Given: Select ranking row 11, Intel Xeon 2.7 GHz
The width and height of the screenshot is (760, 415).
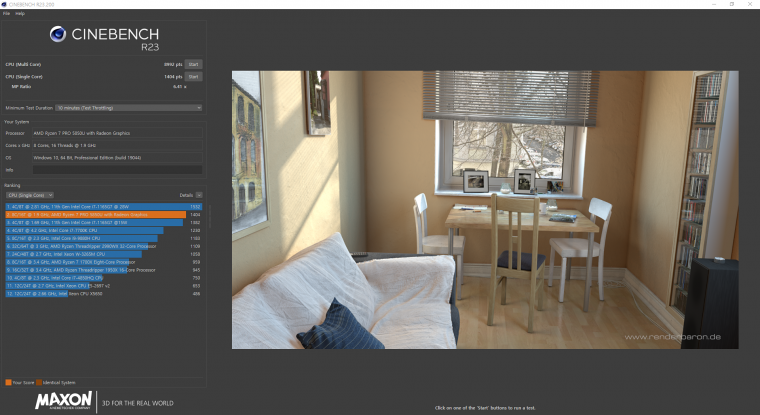Looking at the screenshot, I should point(103,286).
